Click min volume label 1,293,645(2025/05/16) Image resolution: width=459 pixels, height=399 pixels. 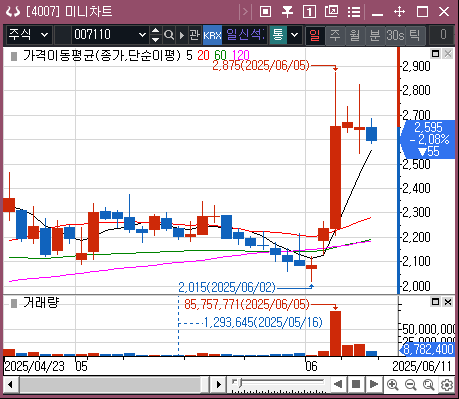263,322
